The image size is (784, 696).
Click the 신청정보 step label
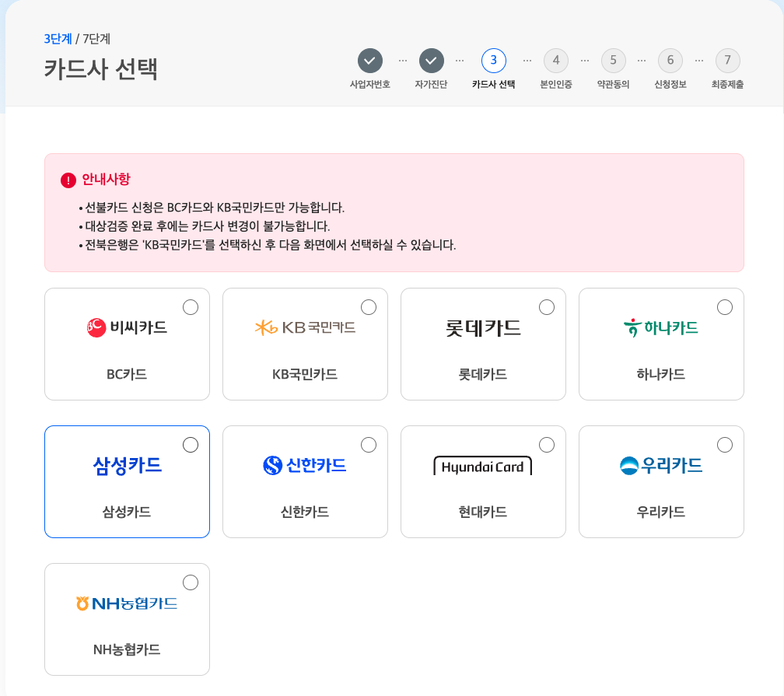pos(670,85)
